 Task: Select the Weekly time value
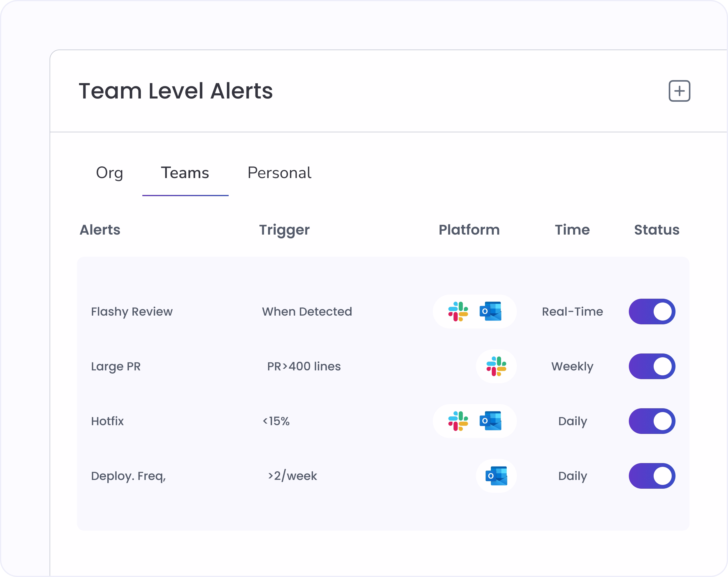[x=572, y=367]
